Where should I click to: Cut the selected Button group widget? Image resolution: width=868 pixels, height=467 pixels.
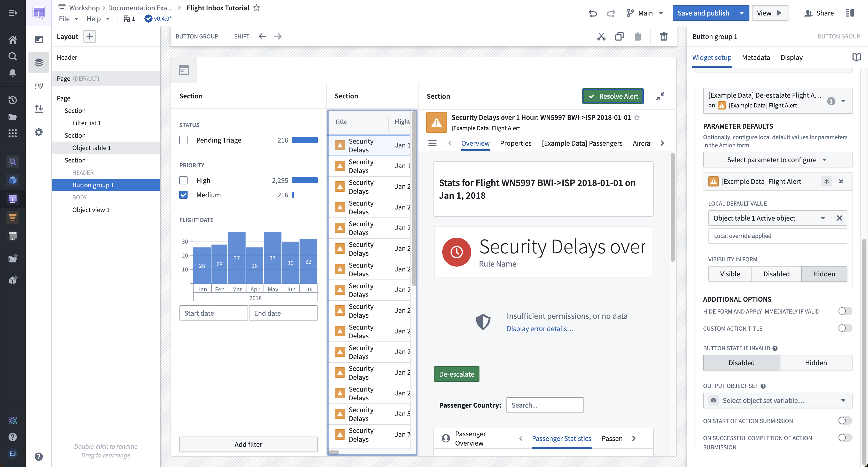click(601, 36)
